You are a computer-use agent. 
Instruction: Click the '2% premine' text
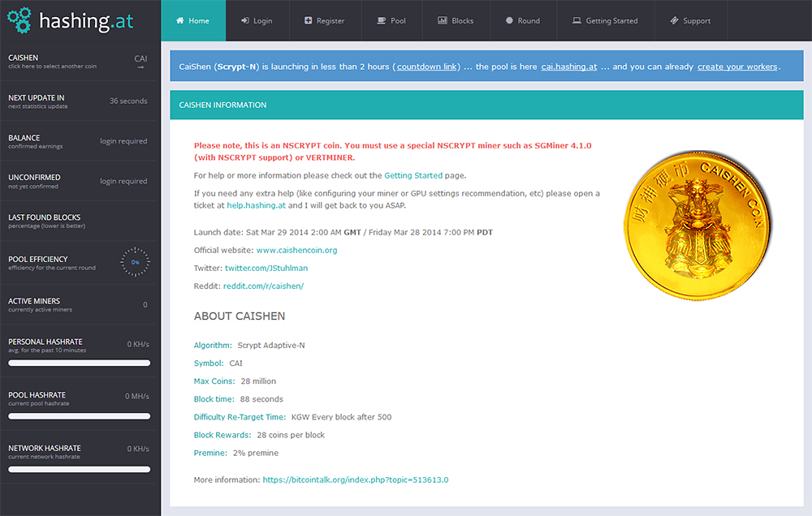[255, 453]
